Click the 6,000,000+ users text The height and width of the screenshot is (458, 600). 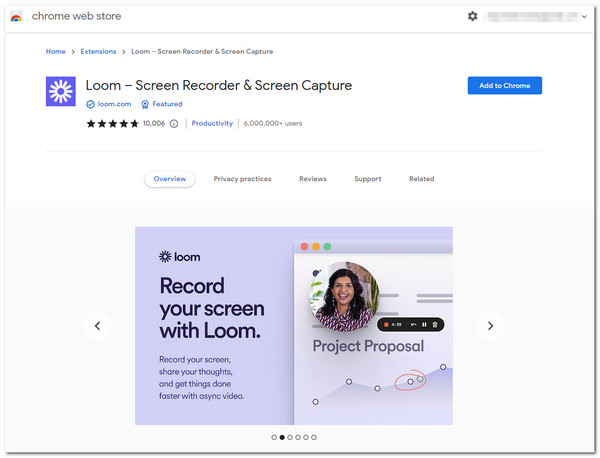pyautogui.click(x=273, y=123)
